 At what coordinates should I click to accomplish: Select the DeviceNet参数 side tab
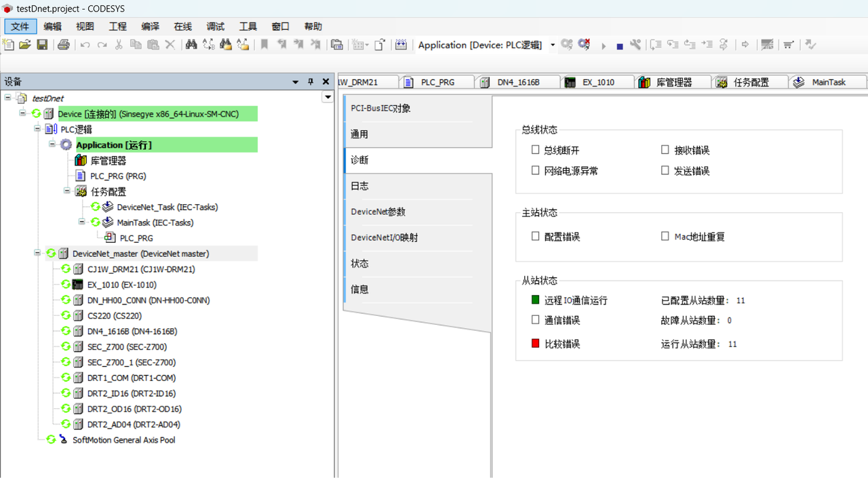point(378,212)
